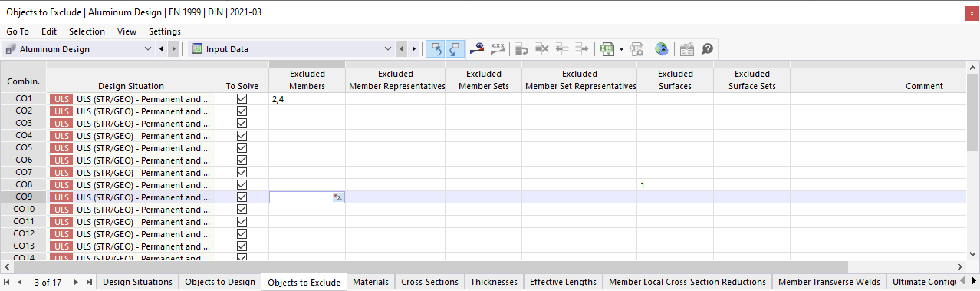
Task: Toggle second selection synchronization icon in toolbar
Action: pos(454,49)
